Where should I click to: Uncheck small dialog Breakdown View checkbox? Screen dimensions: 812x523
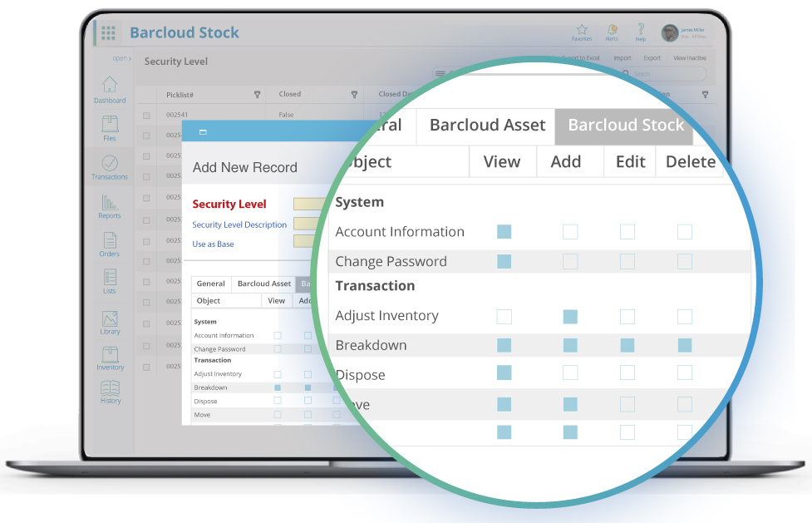(278, 387)
